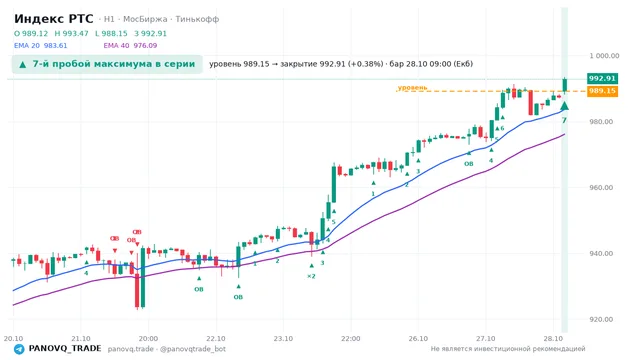Click the 22.10 date axis label
Screen dimensions: 640x360
point(216,339)
